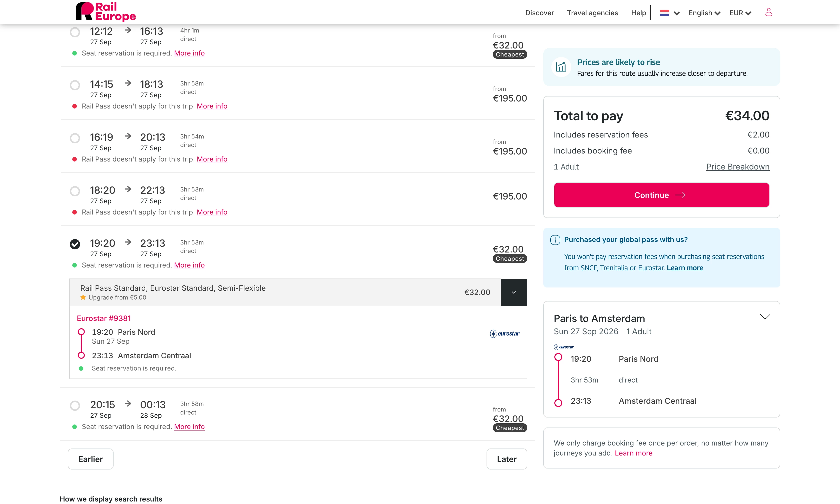Open the EUR currency dropdown

pos(740,13)
